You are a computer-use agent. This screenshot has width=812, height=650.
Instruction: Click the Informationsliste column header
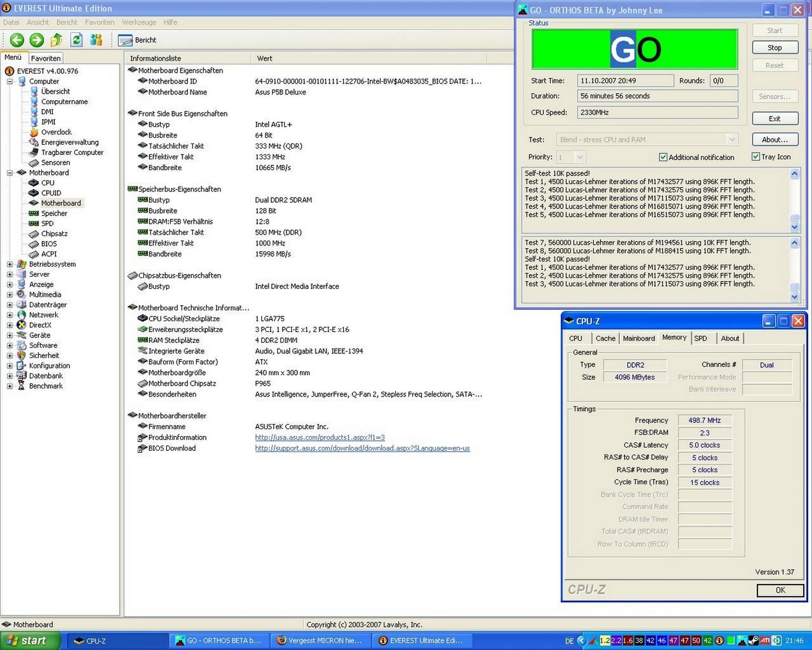188,58
